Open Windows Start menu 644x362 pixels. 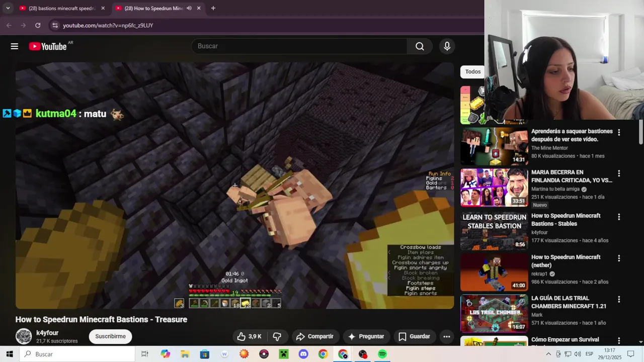click(x=10, y=354)
